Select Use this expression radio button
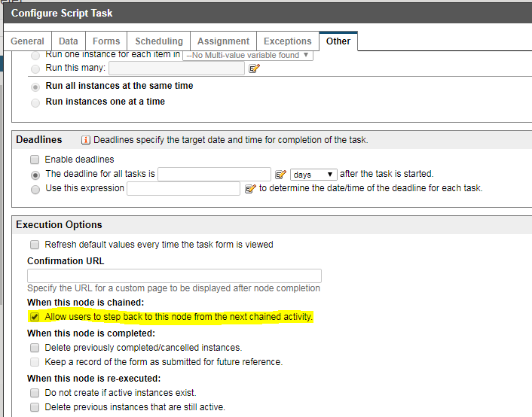This screenshot has width=532, height=417. [35, 190]
